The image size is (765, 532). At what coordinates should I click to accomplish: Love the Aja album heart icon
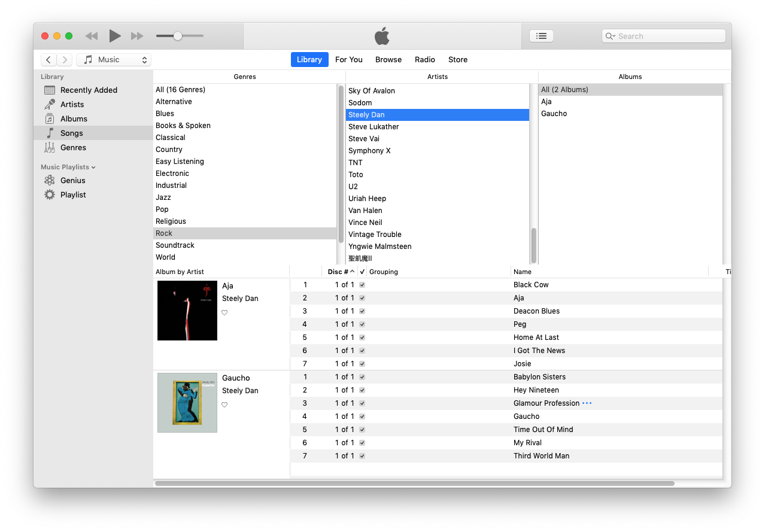[x=224, y=312]
